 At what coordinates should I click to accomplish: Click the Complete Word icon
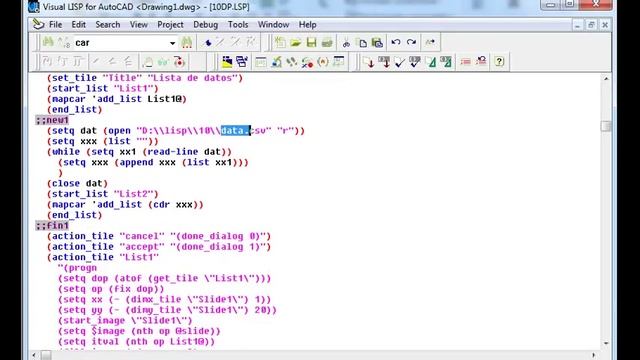[x=430, y=42]
